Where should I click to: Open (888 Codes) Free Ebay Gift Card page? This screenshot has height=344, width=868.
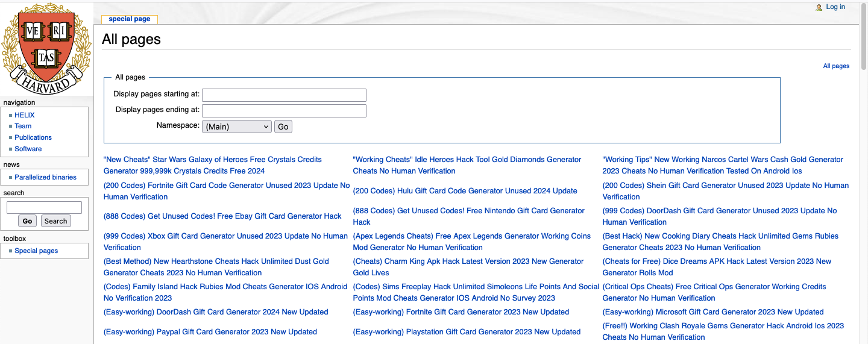(222, 216)
